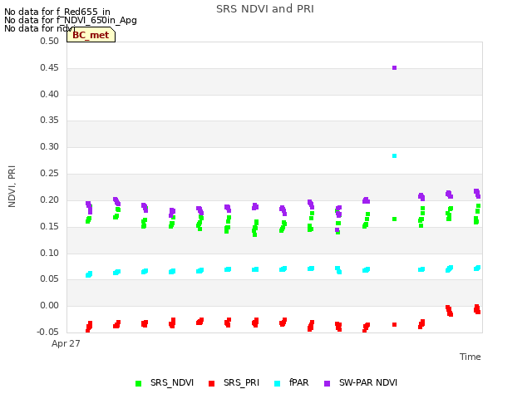The width and height of the screenshot is (532, 399).
Task: Click the -0.05 y-axis tick label
Action: (47, 332)
